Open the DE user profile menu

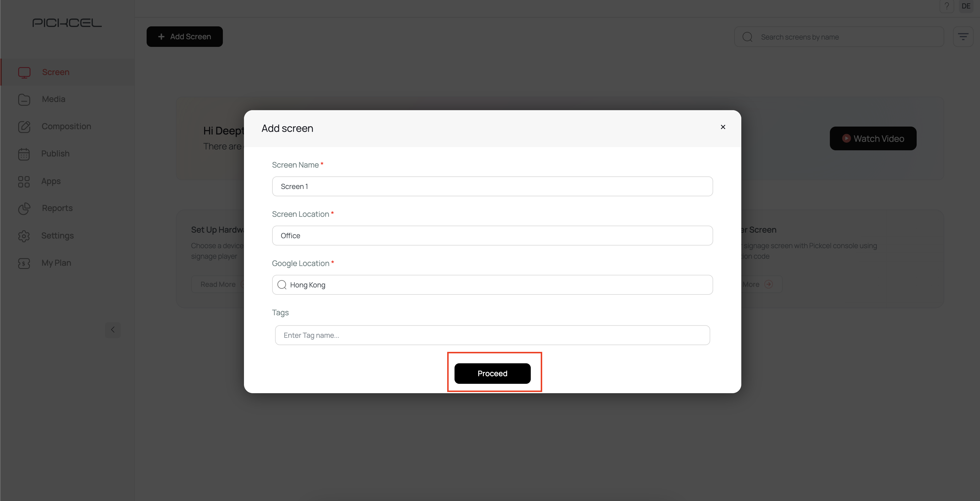point(966,6)
